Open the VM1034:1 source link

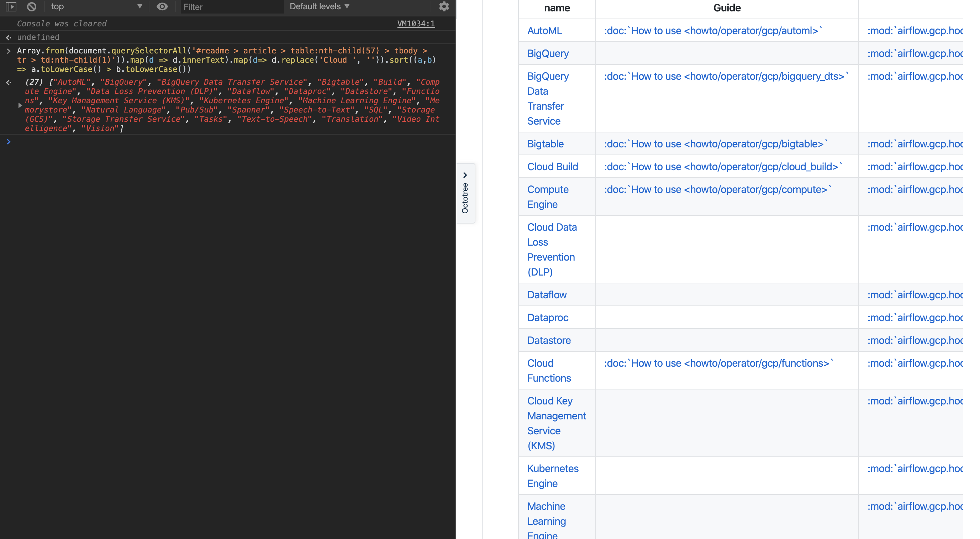click(416, 23)
